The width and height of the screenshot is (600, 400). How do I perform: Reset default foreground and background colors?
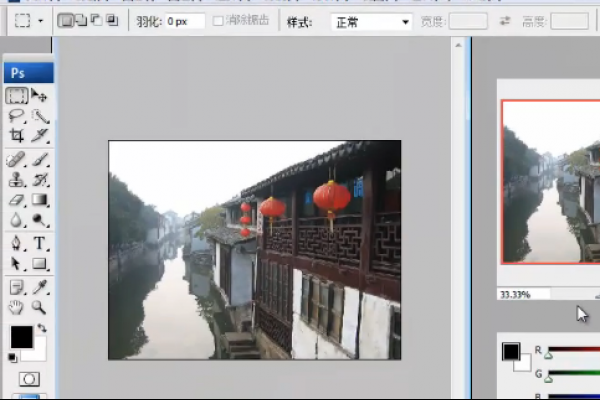13,358
